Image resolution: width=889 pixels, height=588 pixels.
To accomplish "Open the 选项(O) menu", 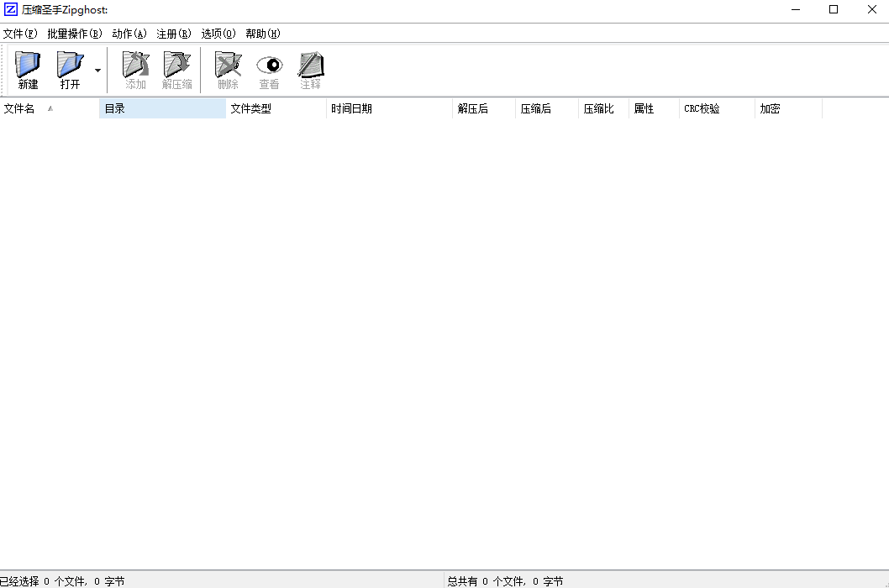I will coord(218,34).
